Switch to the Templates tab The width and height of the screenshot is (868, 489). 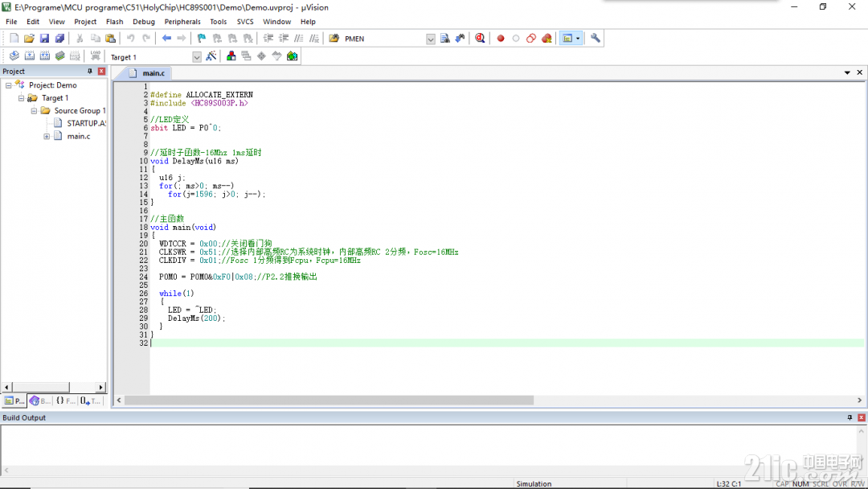point(91,401)
